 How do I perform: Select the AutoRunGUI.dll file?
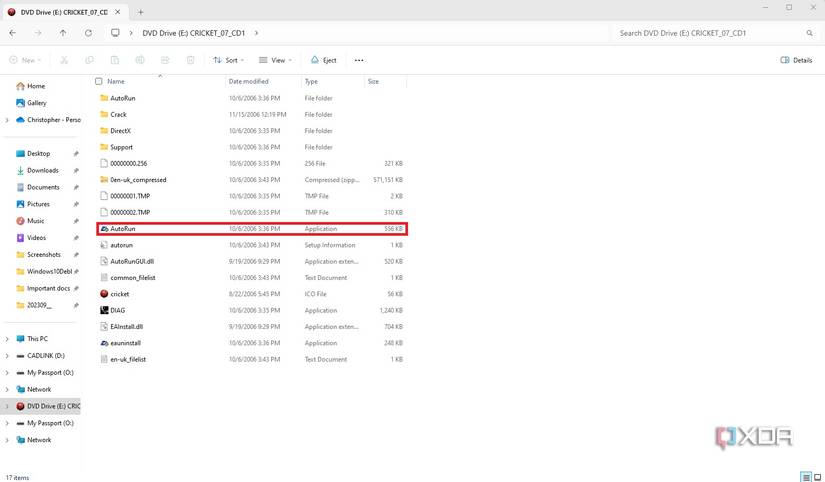[x=252, y=262]
